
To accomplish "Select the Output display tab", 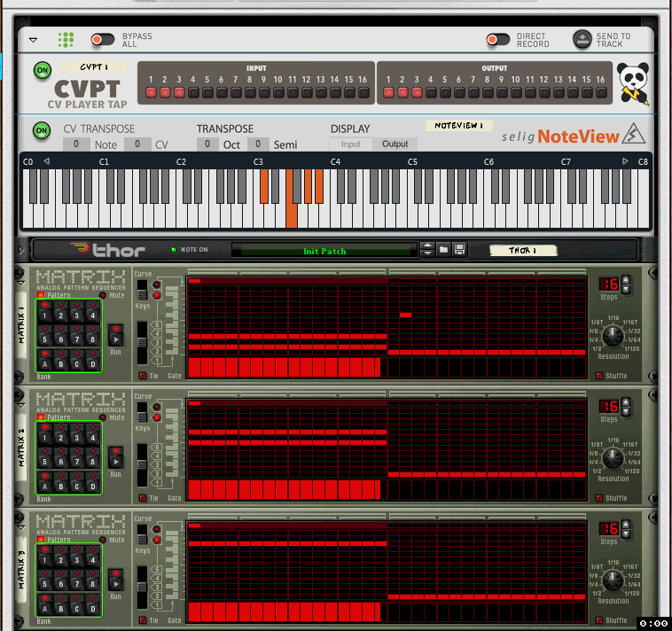I will [395, 144].
